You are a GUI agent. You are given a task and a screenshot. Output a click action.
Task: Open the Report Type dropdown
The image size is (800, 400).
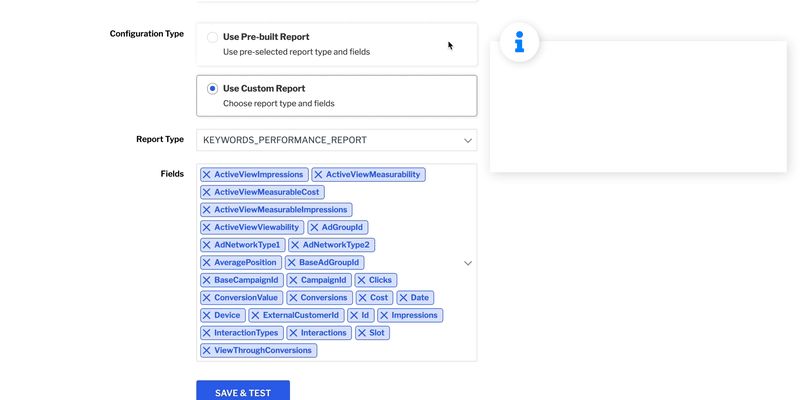point(336,140)
